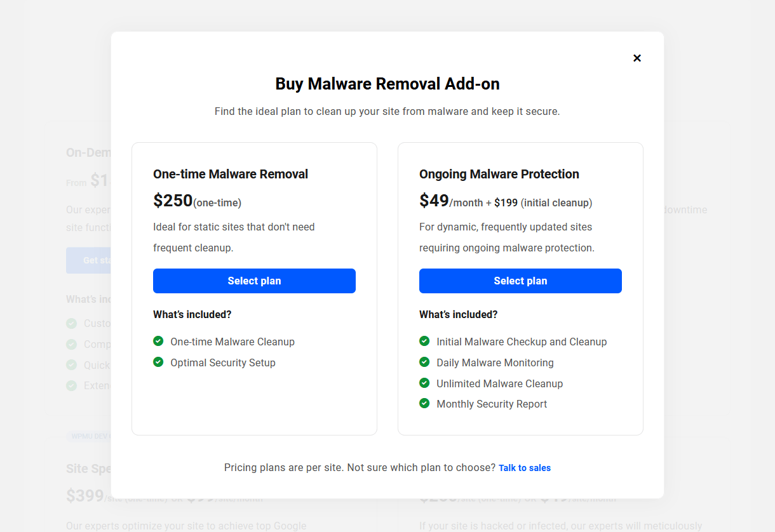Click the Ongoing Malware Protection title
Screen dimensions: 775x532
pos(499,174)
